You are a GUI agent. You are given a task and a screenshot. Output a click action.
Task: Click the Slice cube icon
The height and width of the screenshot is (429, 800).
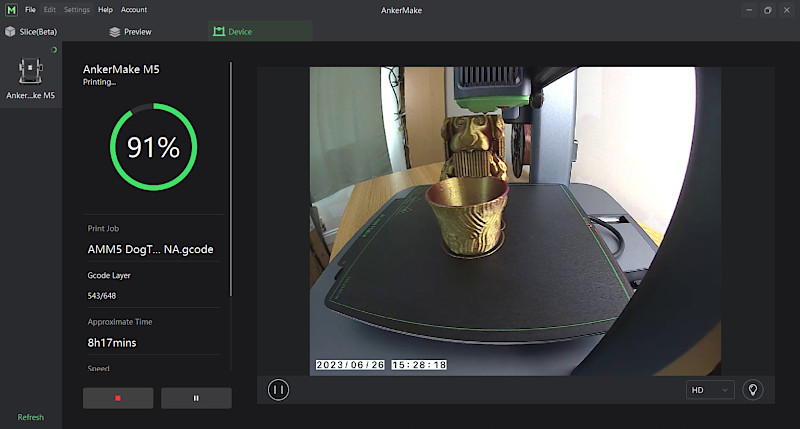pos(10,32)
